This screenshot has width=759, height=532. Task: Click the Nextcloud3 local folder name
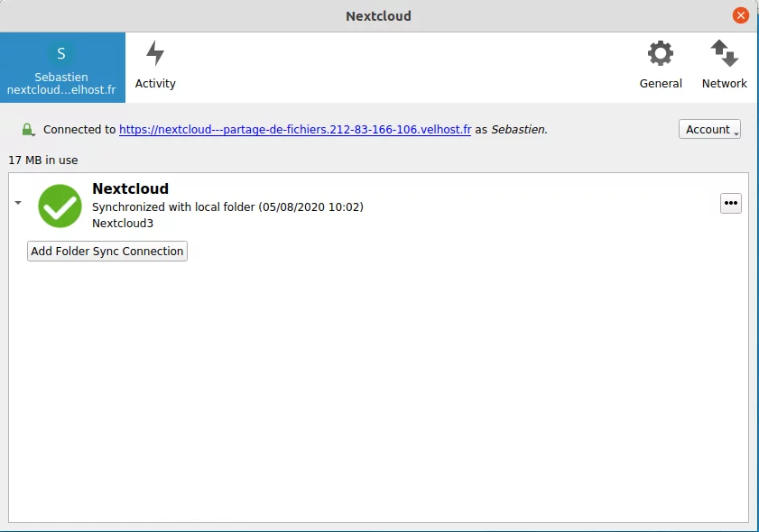click(123, 223)
